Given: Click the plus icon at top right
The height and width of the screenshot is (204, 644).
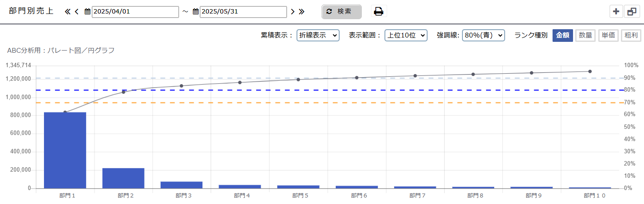Looking at the screenshot, I should coord(616,12).
